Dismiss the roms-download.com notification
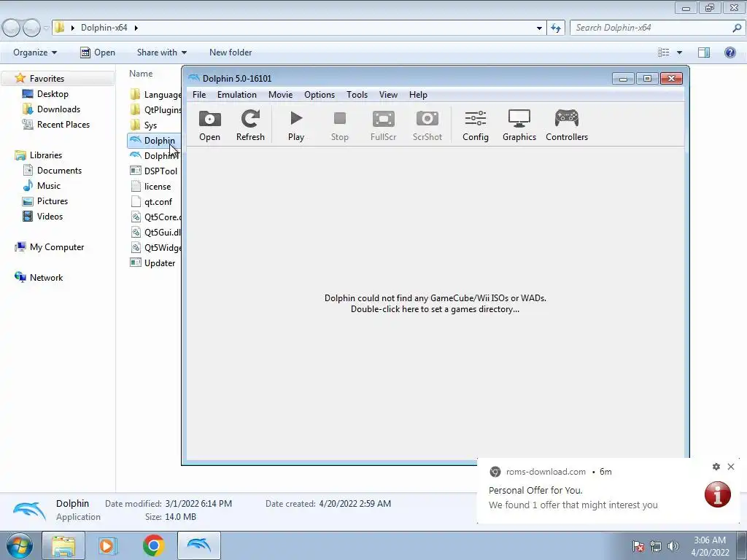747x560 pixels. coord(731,467)
